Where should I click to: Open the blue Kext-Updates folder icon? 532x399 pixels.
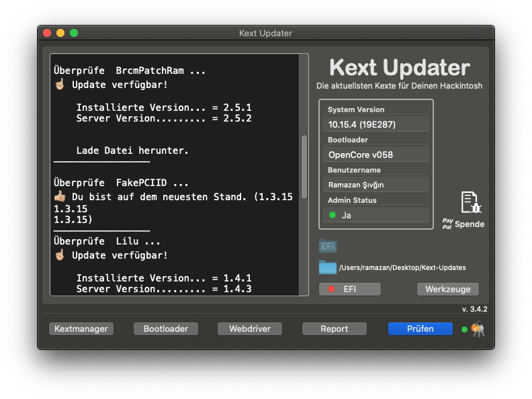coord(328,267)
